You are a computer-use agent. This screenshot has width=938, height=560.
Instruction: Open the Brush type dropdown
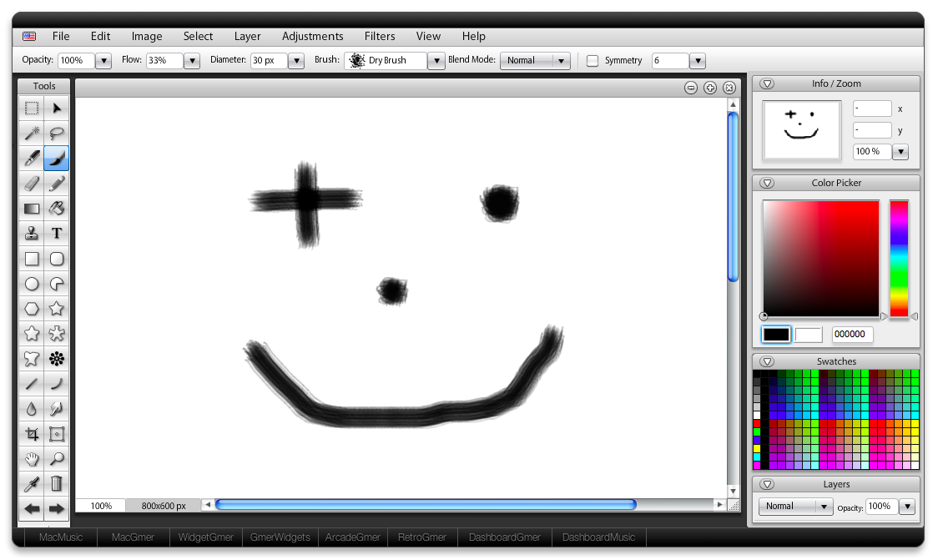pos(436,61)
